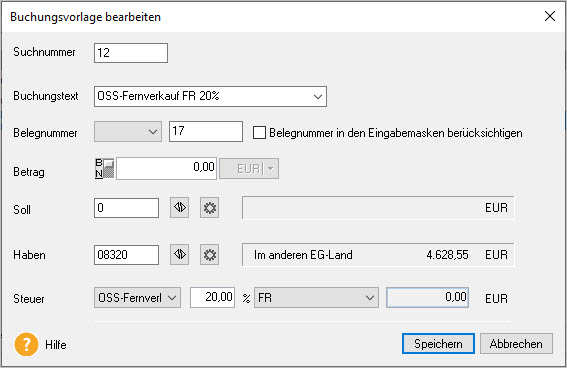Screen dimensions: 567x368
Task: Enable Belegnummer in den Eingabemasken berücksichtigen
Action: coord(259,133)
